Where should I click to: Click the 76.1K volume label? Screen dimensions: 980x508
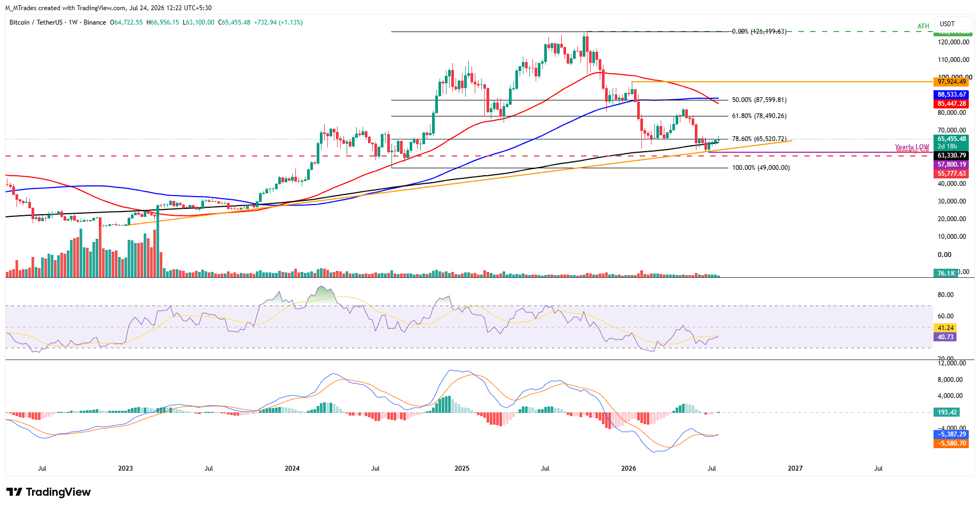(946, 273)
